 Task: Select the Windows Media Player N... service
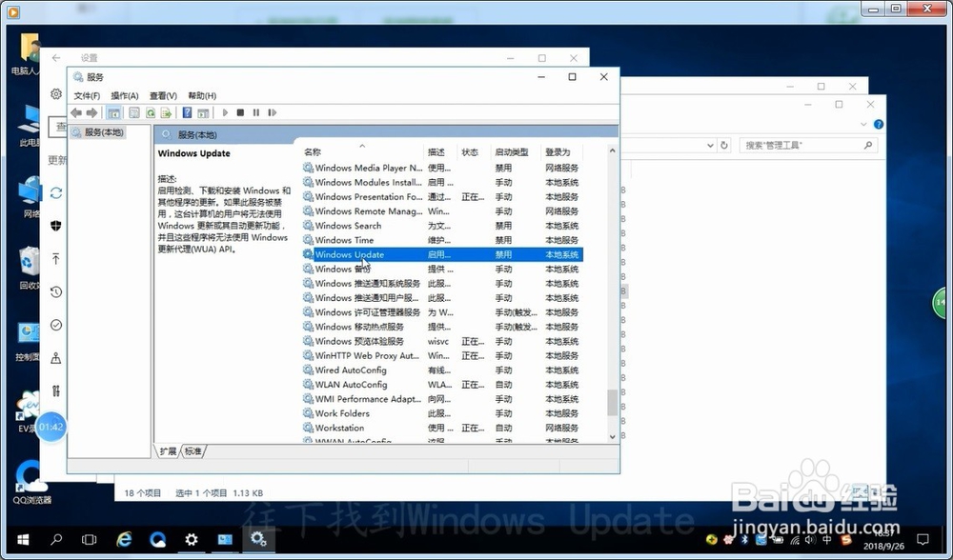pos(442,168)
